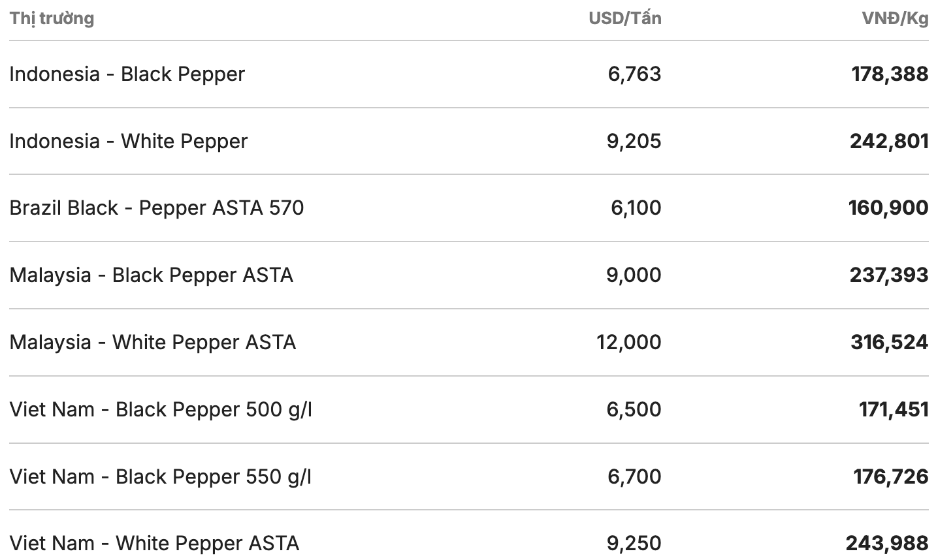The width and height of the screenshot is (938, 560).
Task: Click the 6,763 USD price value
Action: click(634, 74)
